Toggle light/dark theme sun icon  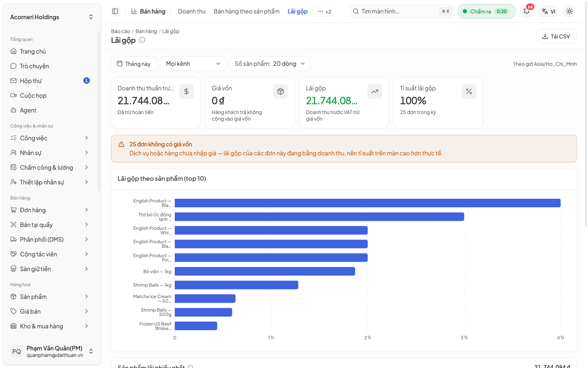tap(570, 11)
